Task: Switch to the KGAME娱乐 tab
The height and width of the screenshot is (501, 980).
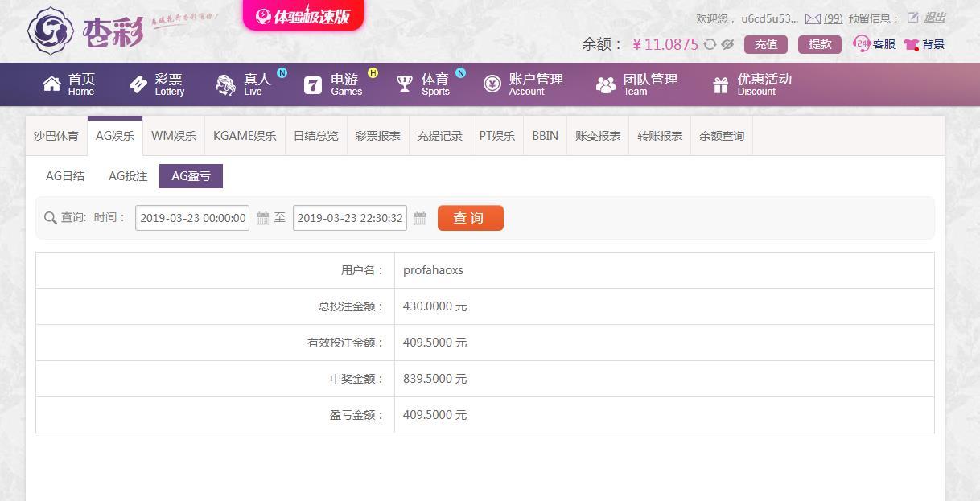Action: tap(245, 136)
